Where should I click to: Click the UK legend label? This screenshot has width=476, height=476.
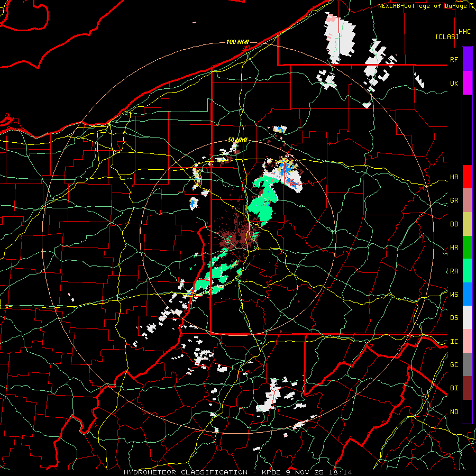pyautogui.click(x=454, y=83)
